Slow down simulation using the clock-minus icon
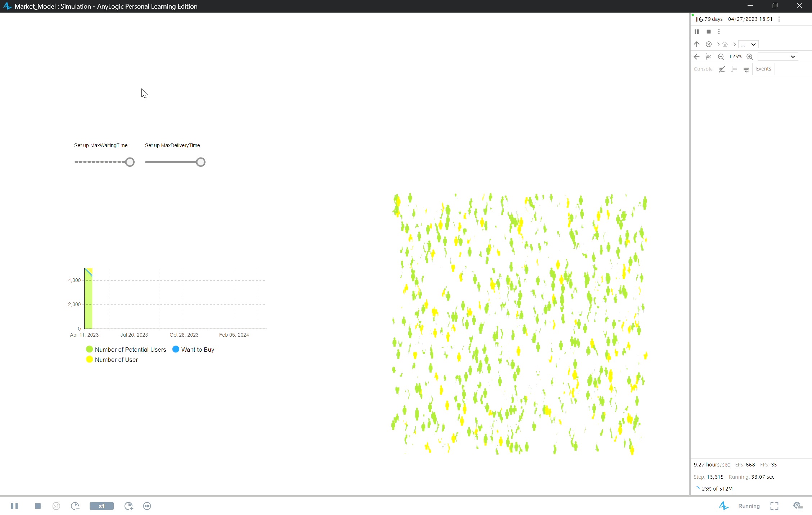812x515 pixels. click(x=75, y=506)
